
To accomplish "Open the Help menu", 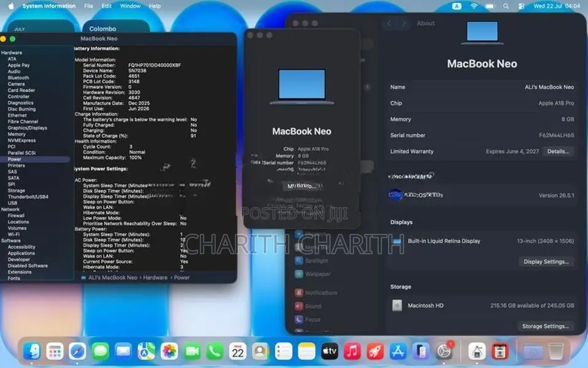I will (155, 6).
